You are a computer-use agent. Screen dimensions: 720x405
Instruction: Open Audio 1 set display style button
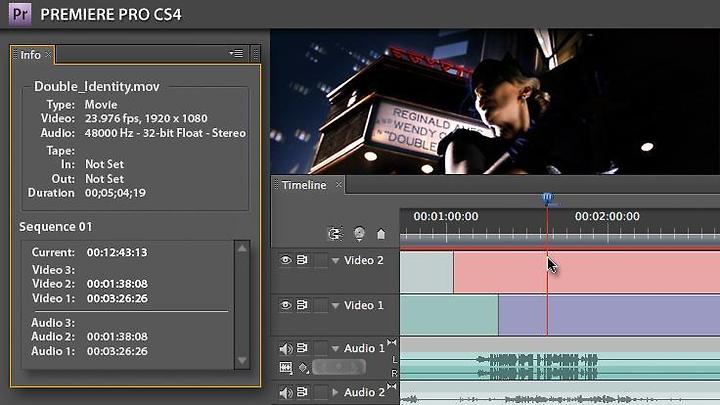coord(286,368)
